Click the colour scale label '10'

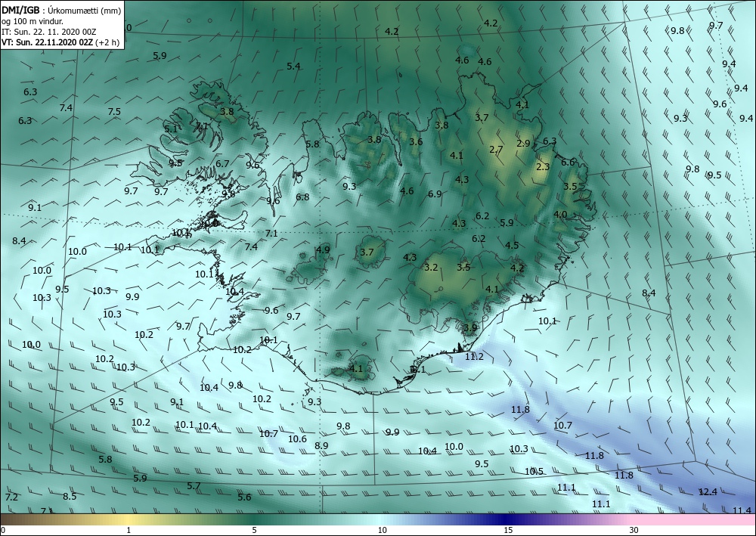pos(382,530)
